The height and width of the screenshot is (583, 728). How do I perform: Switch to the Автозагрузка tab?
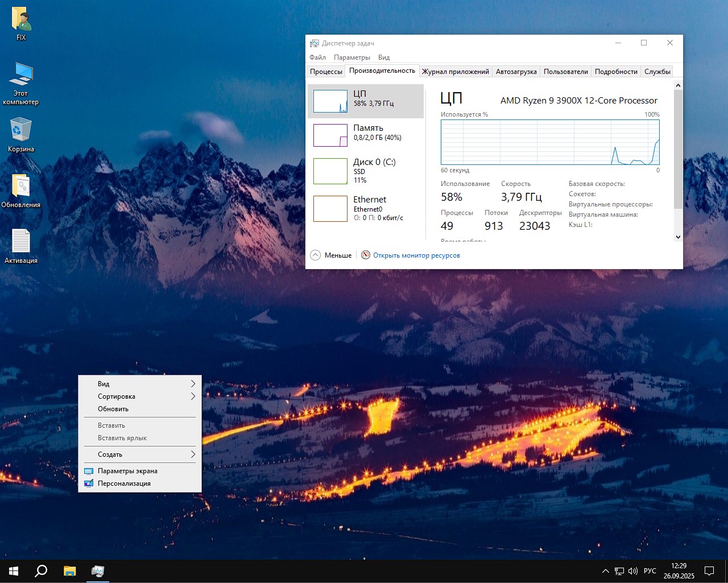(516, 72)
